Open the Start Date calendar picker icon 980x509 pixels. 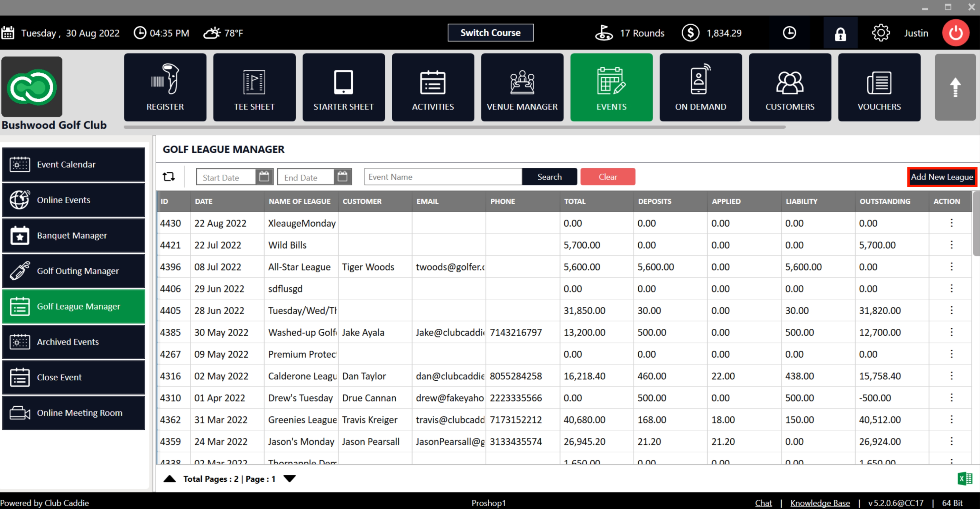(x=264, y=177)
